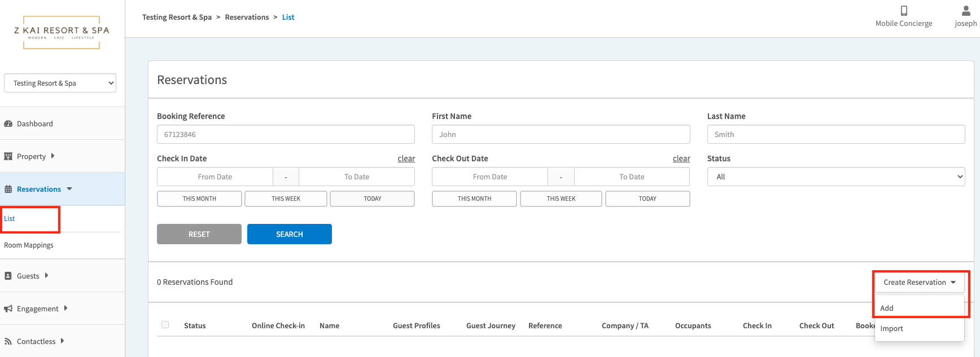The height and width of the screenshot is (357, 980).
Task: Select Add from Create Reservation menu
Action: click(x=887, y=308)
